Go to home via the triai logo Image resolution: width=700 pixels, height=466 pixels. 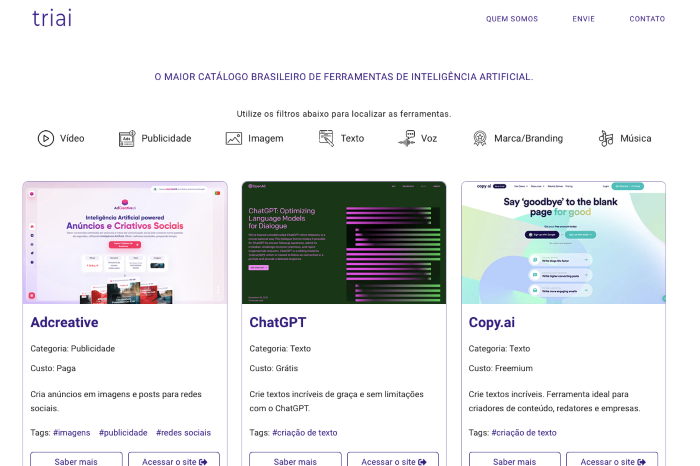(x=52, y=18)
